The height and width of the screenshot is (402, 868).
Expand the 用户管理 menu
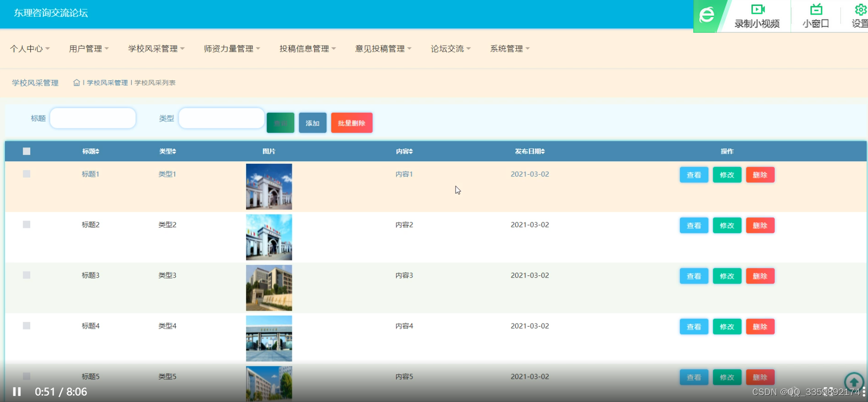pos(89,49)
